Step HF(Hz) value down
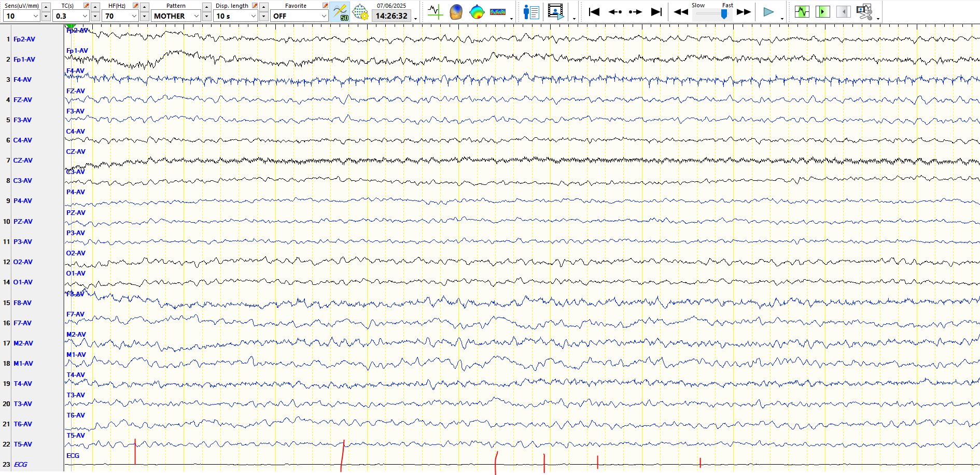 pyautogui.click(x=144, y=16)
